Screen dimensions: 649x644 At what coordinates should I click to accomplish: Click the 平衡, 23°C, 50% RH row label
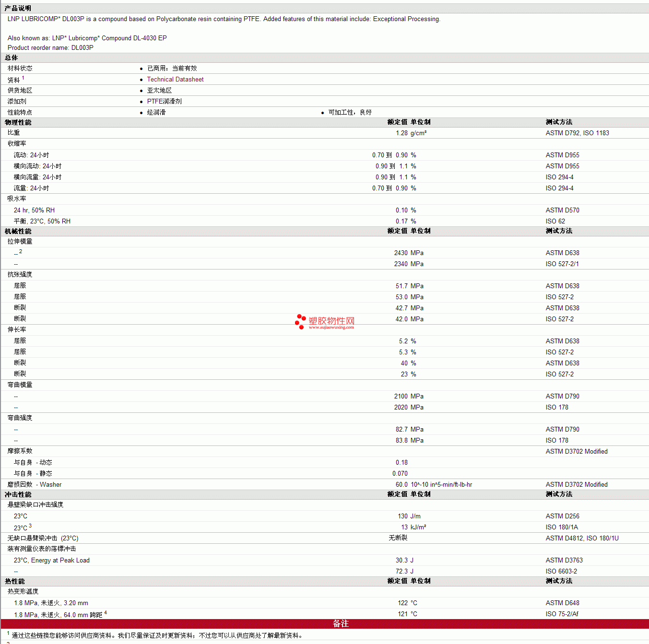(x=42, y=222)
